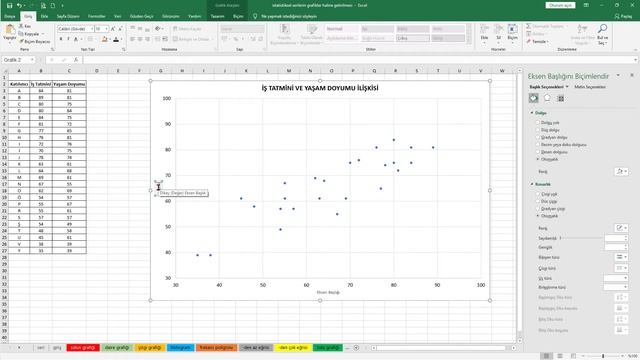Collapse the Dolgu section
Image resolution: width=640 pixels, height=360 pixels.
532,113
